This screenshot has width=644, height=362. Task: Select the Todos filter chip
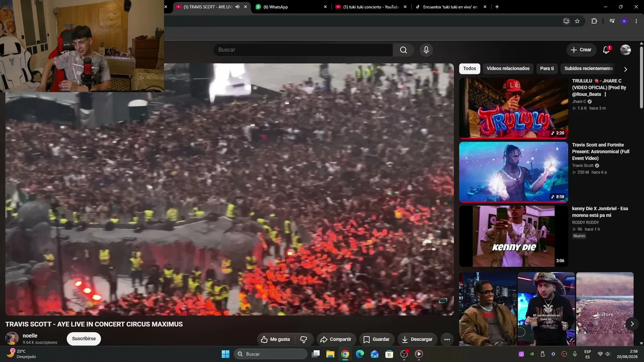click(469, 68)
